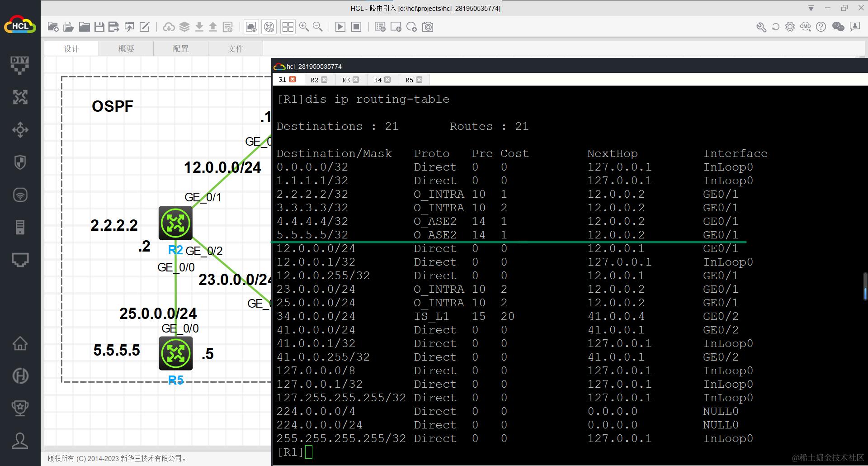
Task: Open the firewall shield sidebar icon
Action: 20,162
